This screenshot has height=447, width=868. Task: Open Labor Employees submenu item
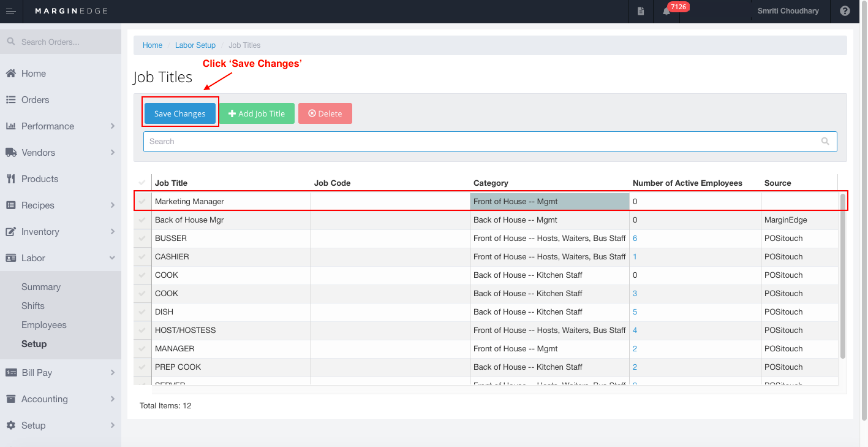click(x=44, y=325)
